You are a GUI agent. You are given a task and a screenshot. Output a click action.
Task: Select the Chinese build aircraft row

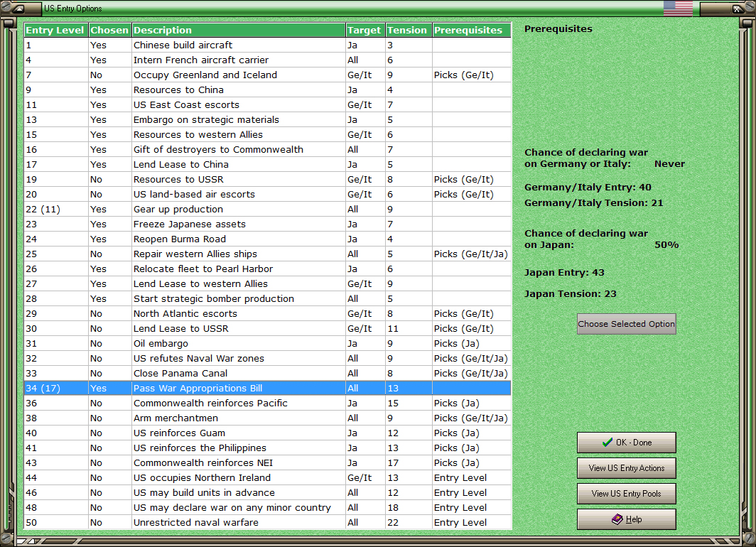[268, 45]
